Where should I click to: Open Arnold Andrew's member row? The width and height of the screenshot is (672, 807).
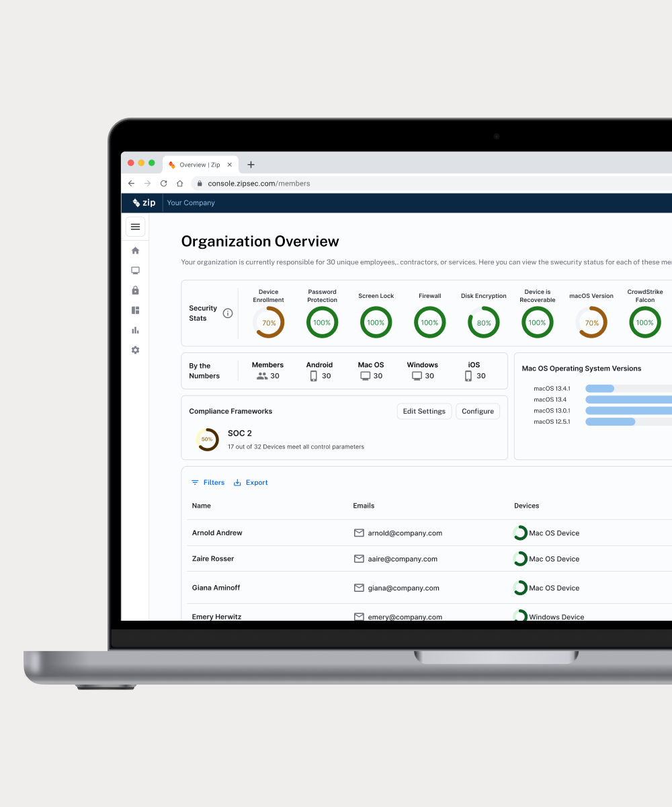[x=217, y=533]
